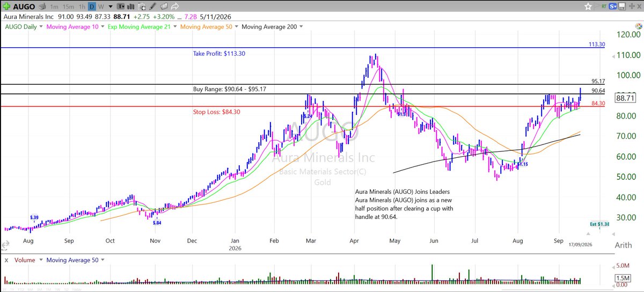Click the favorite star icon
The image size is (644, 292).
[x=588, y=6]
